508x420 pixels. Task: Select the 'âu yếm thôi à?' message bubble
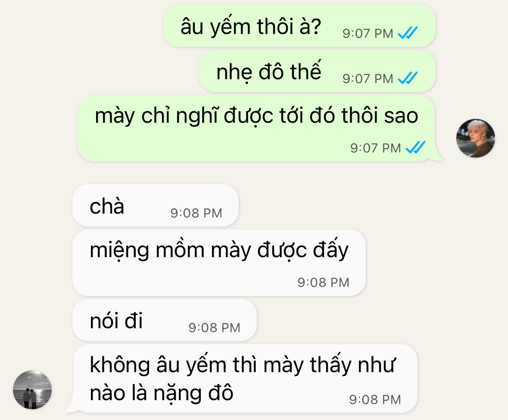click(x=299, y=26)
